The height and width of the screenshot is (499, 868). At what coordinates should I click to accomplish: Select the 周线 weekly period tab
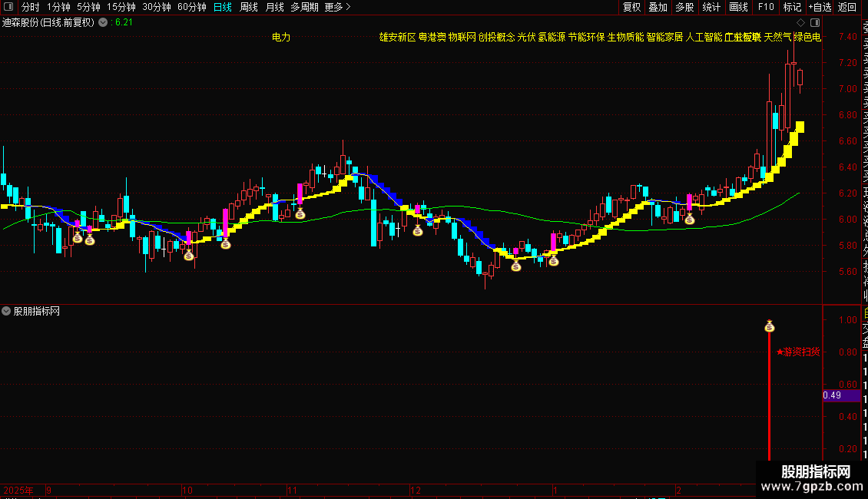[249, 7]
